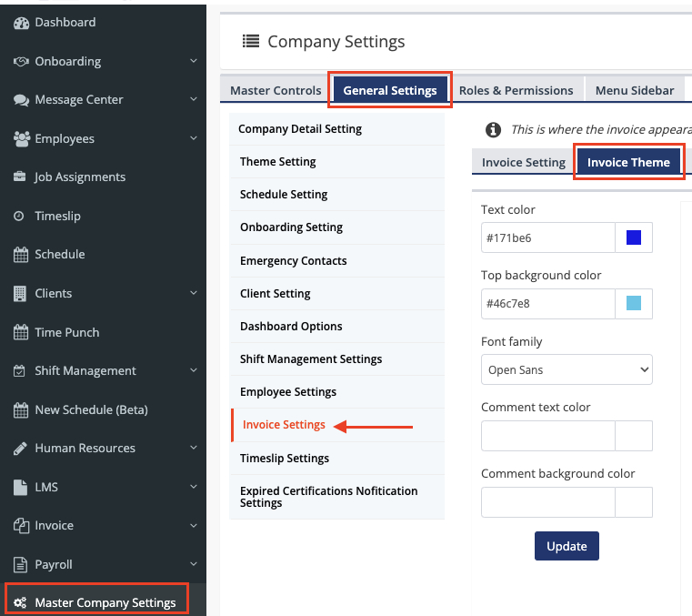Click the Dashboard gauge icon in sidebar
This screenshot has width=692, height=616.
coord(21,23)
